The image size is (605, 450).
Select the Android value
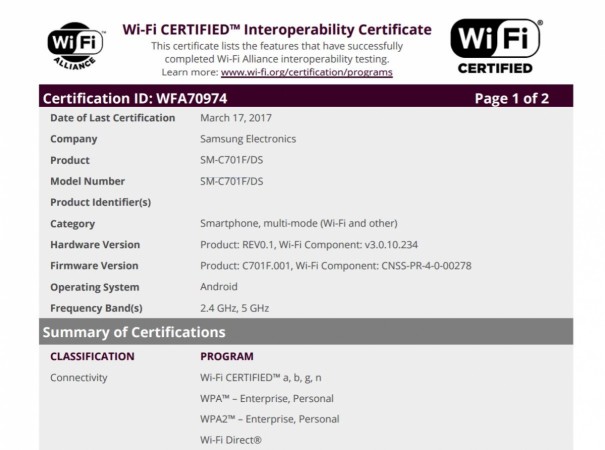[219, 287]
